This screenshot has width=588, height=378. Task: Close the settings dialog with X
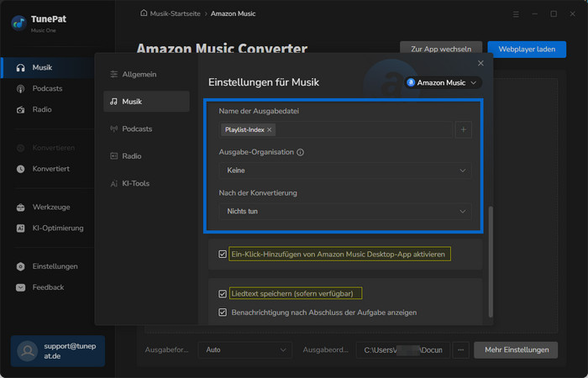pyautogui.click(x=480, y=63)
